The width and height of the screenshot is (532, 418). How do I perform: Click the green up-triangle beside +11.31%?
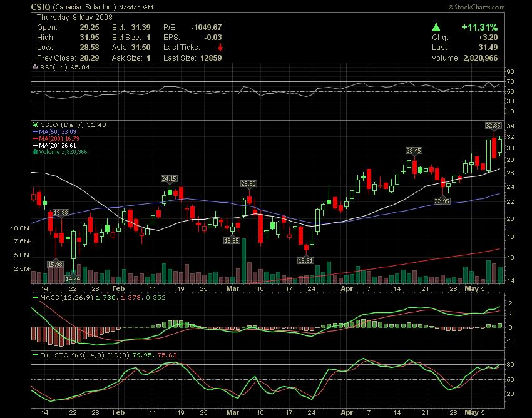coord(436,28)
